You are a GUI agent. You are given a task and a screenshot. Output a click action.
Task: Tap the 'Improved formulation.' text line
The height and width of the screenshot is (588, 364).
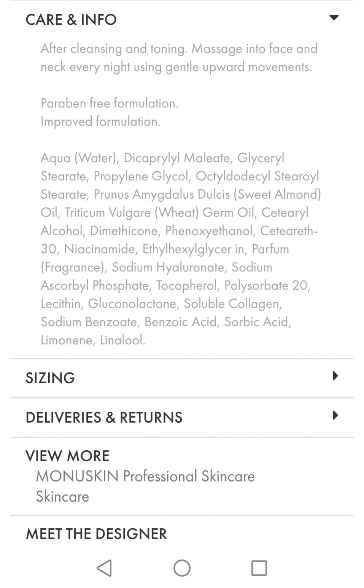coord(100,121)
